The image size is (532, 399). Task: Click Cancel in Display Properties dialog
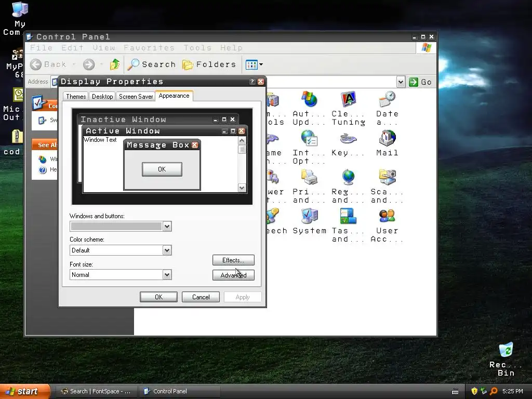coord(201,297)
